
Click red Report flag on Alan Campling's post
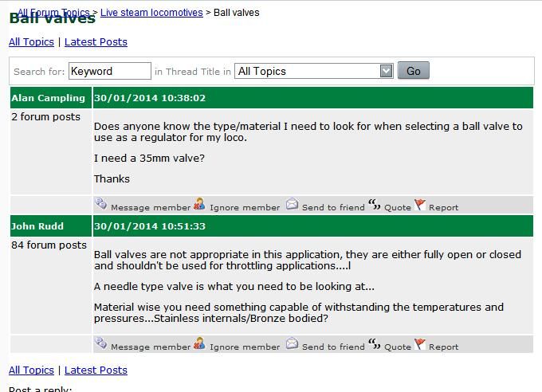tap(419, 204)
